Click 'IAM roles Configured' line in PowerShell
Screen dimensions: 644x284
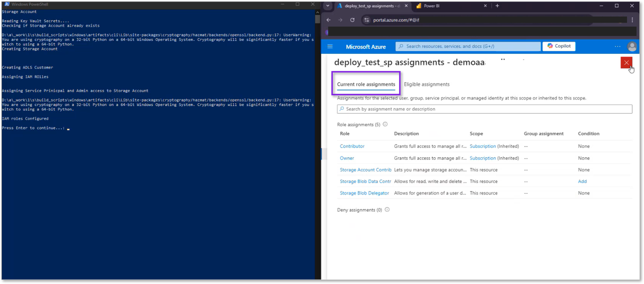click(x=25, y=119)
